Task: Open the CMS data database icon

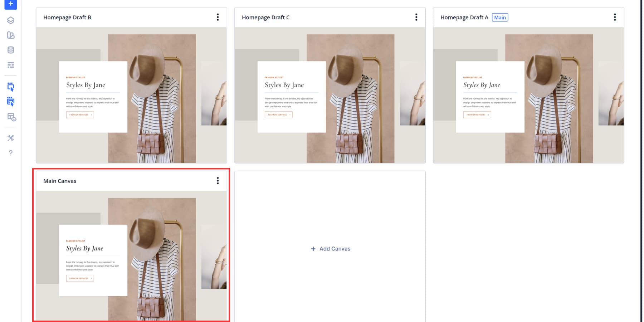Action: tap(11, 50)
